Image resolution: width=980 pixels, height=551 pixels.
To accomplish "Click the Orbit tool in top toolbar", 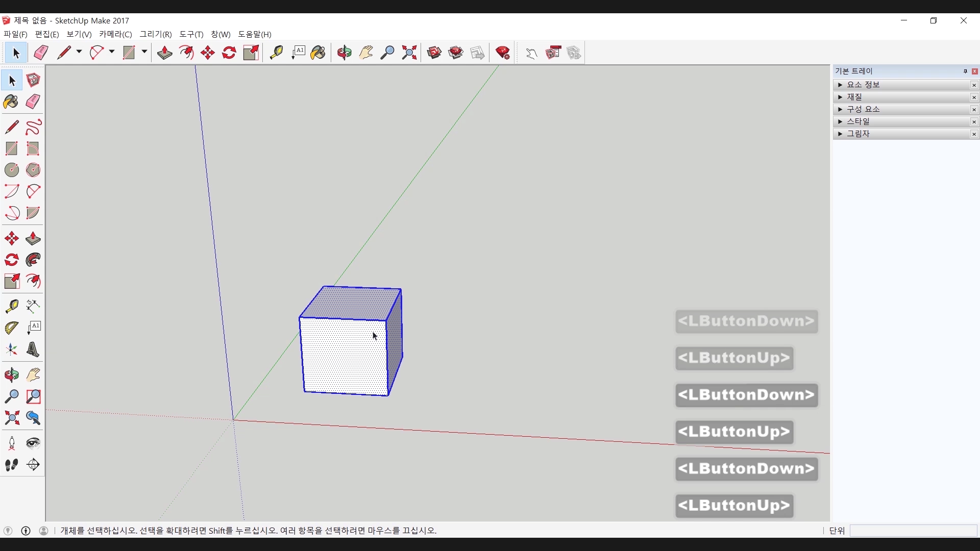I will click(344, 53).
